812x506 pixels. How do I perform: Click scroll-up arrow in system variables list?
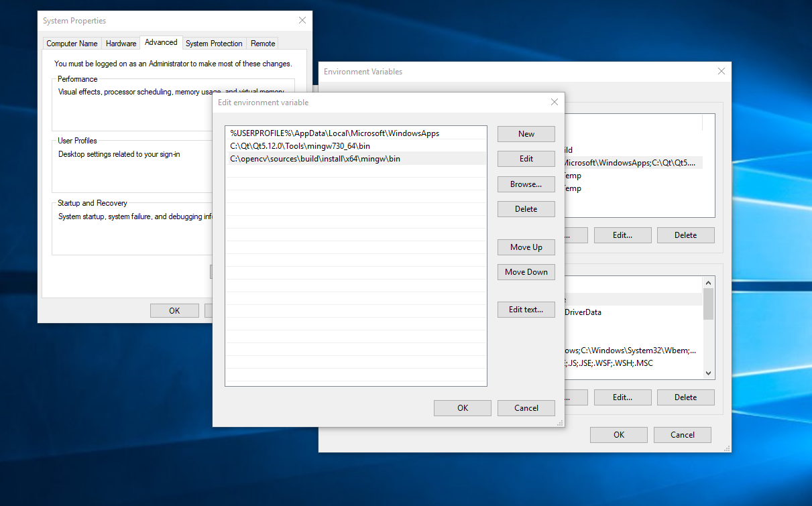pos(709,282)
